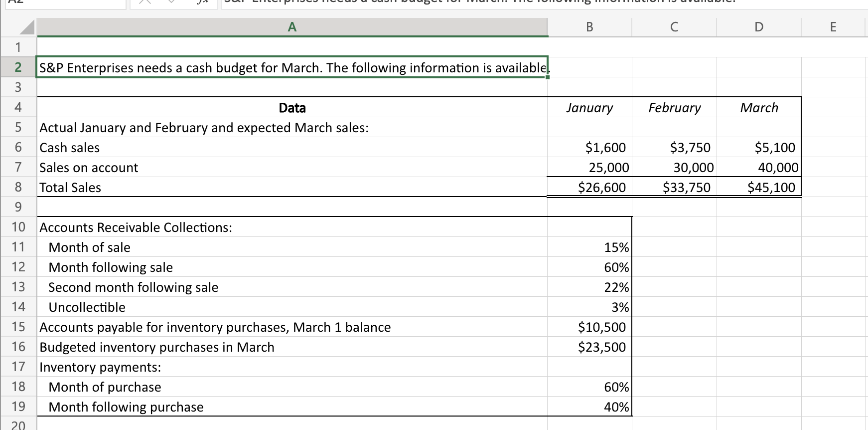
Task: Click the 'Inventory payments:' label cell
Action: point(292,367)
